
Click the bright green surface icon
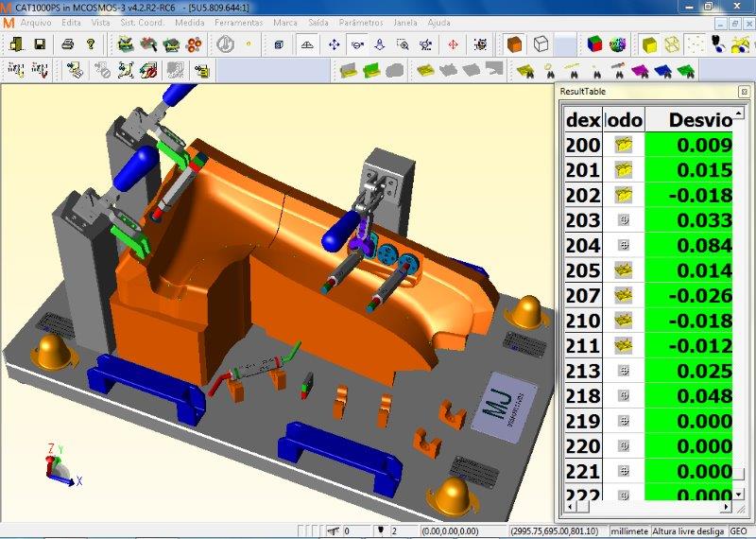[x=371, y=72]
